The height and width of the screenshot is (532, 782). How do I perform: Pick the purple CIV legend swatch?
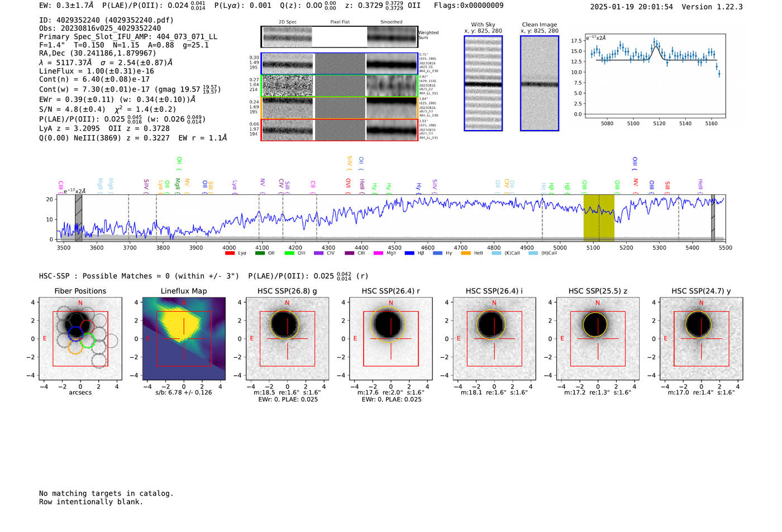(318, 253)
